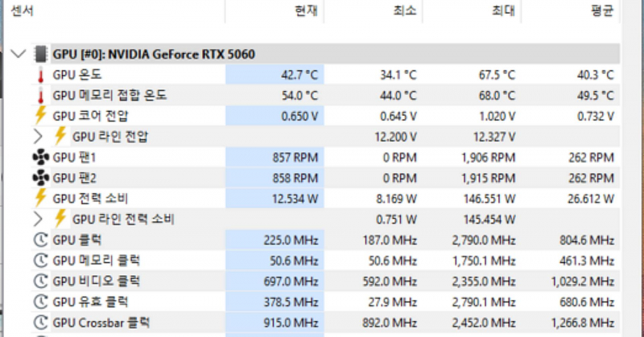The width and height of the screenshot is (644, 337).
Task: Click the current effective clock 378.5 MHz
Action: click(291, 302)
